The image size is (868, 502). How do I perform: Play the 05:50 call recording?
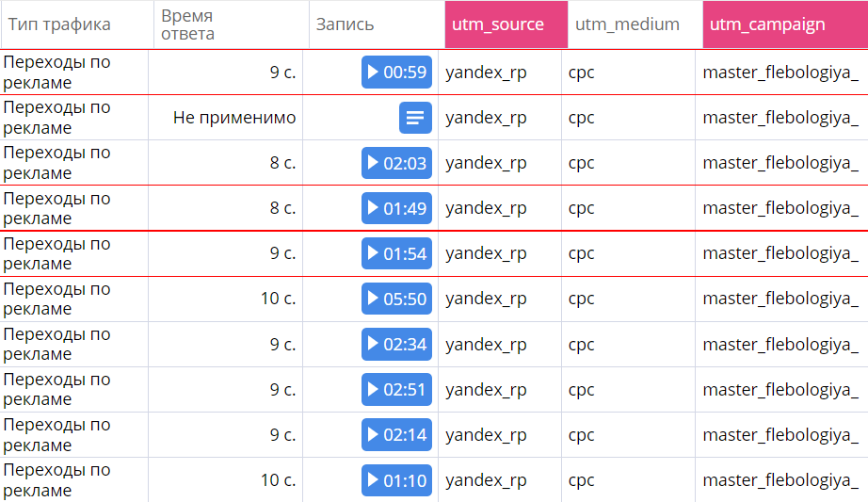point(396,299)
